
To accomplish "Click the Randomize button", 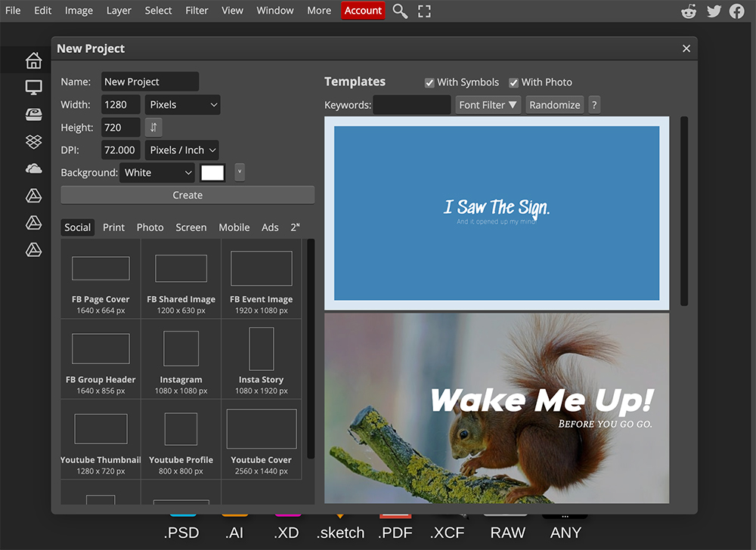I will click(x=554, y=105).
